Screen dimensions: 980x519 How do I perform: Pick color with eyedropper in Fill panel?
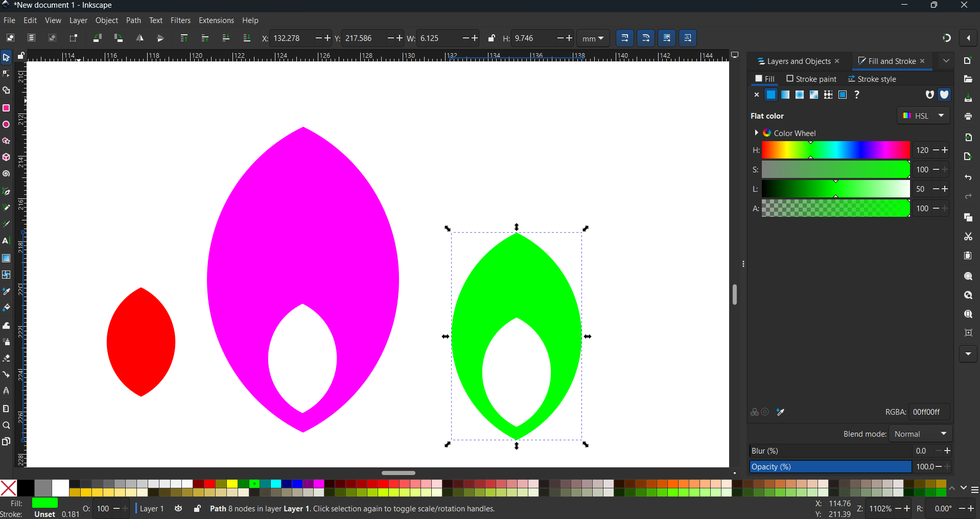(x=780, y=412)
